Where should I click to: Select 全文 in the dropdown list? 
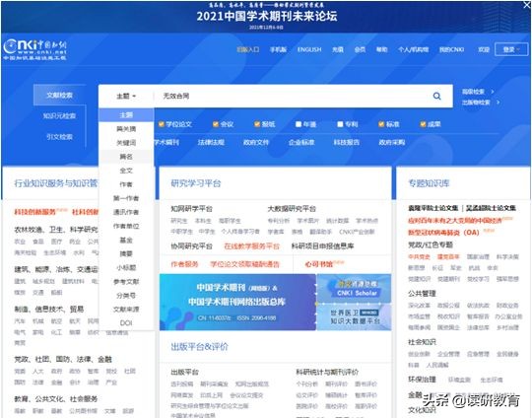126,171
